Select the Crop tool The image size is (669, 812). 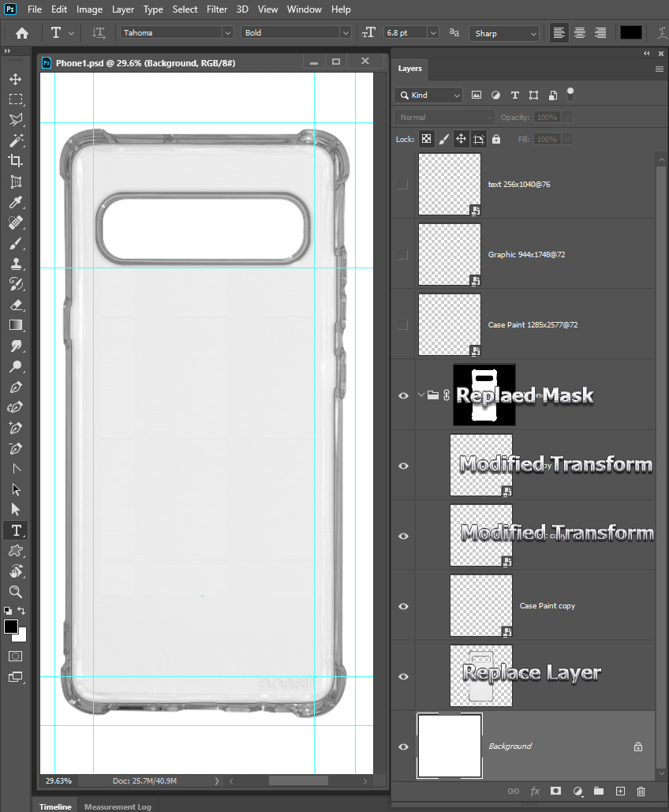[16, 161]
